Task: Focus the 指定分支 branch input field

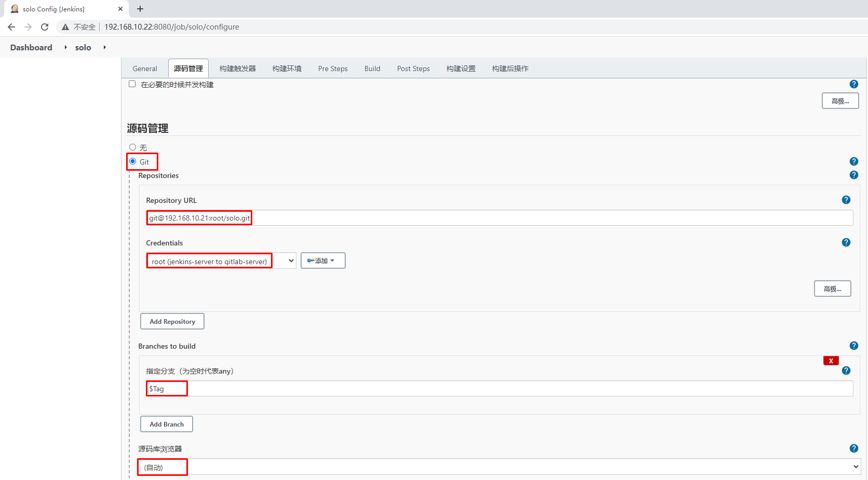Action: tap(499, 389)
